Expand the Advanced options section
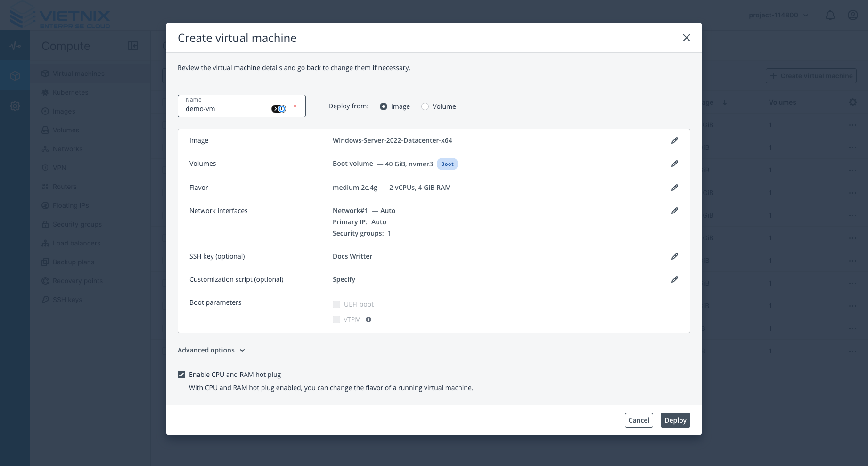 tap(211, 350)
